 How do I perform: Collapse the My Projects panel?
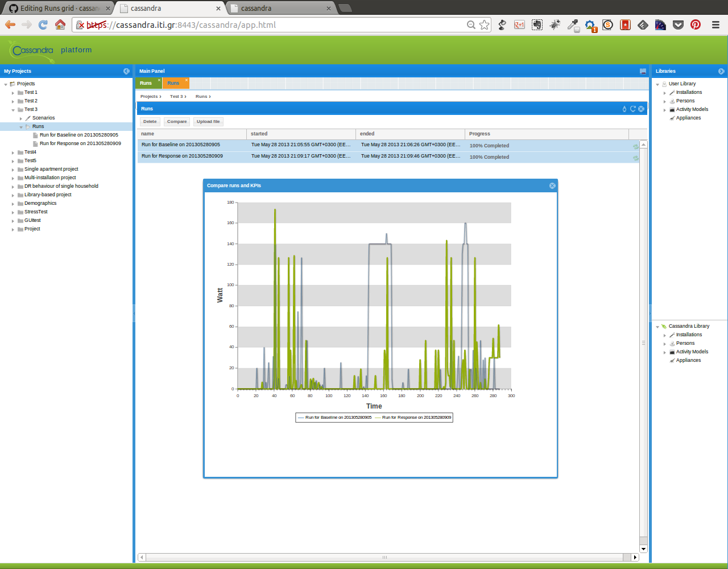click(126, 71)
